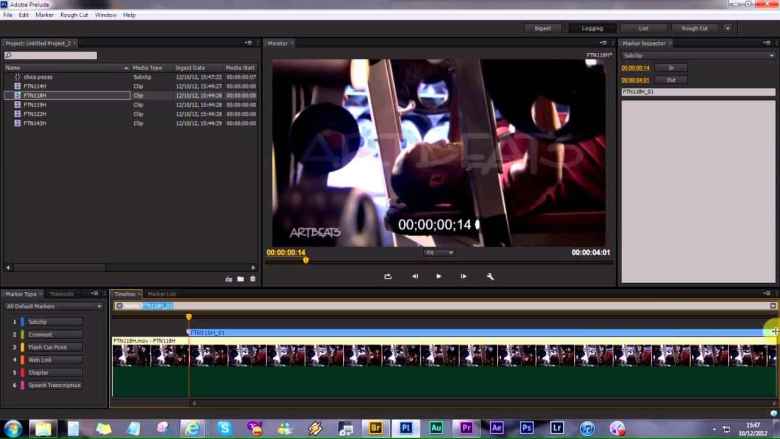Click the Monitor scrub bar playhead
Image resolution: width=780 pixels, height=439 pixels.
[305, 260]
